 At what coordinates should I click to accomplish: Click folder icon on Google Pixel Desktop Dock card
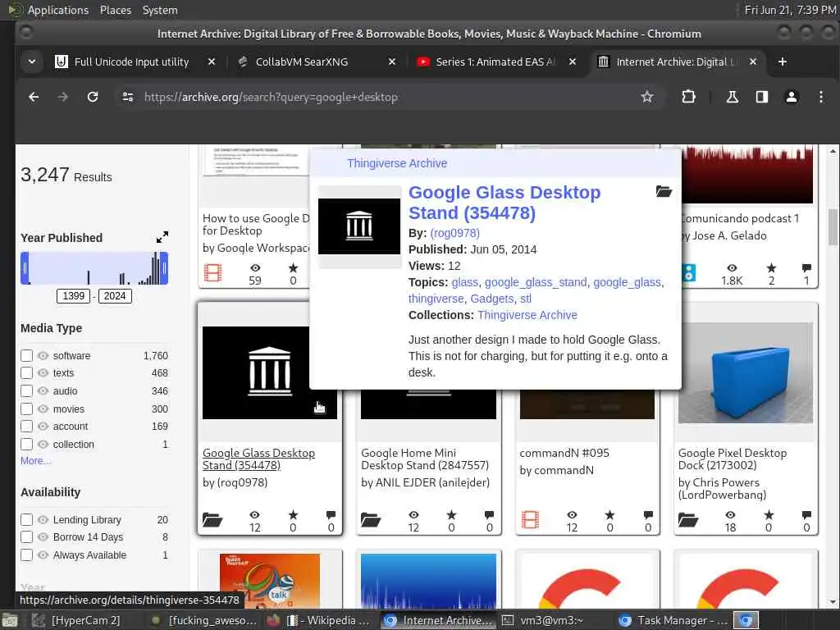pyautogui.click(x=688, y=519)
